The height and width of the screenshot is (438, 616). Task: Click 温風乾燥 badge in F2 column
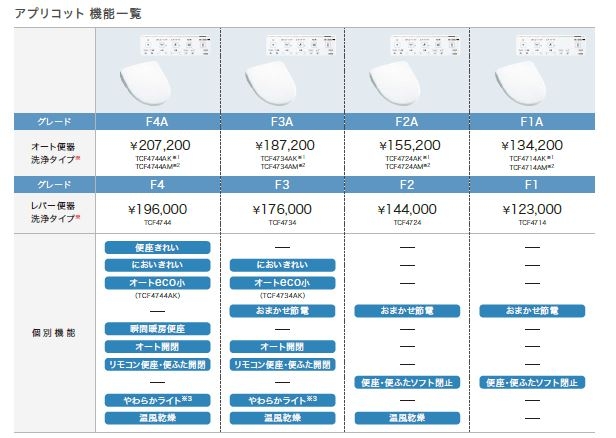tap(407, 417)
